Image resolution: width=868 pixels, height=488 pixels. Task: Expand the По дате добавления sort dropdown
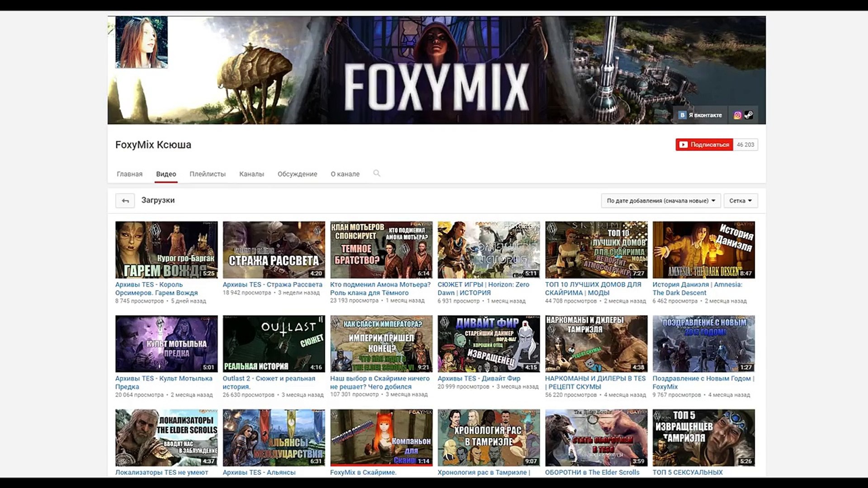660,201
